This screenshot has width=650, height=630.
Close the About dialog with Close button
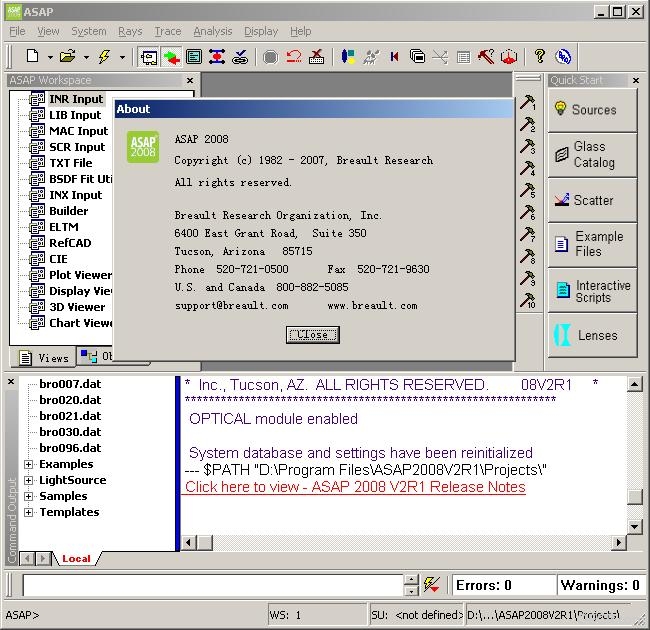point(313,334)
